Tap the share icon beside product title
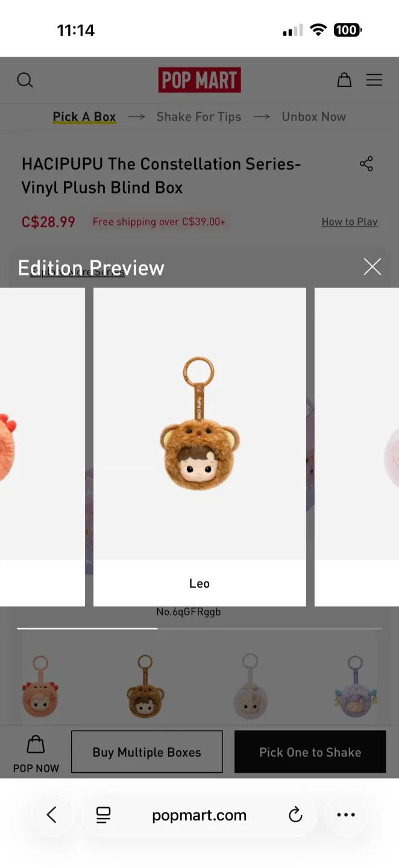Image resolution: width=399 pixels, height=868 pixels. [366, 164]
